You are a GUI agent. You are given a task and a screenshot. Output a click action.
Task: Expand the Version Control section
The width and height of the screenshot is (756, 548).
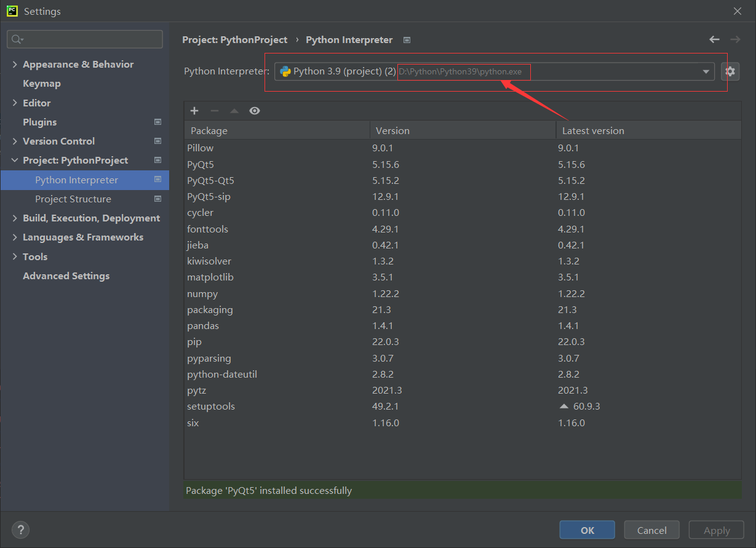(15, 141)
